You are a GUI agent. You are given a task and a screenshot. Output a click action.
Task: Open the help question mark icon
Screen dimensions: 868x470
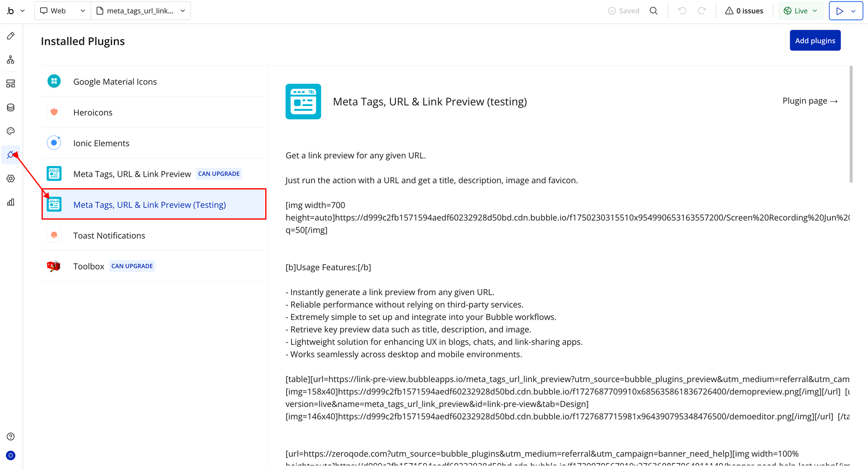coord(11,437)
